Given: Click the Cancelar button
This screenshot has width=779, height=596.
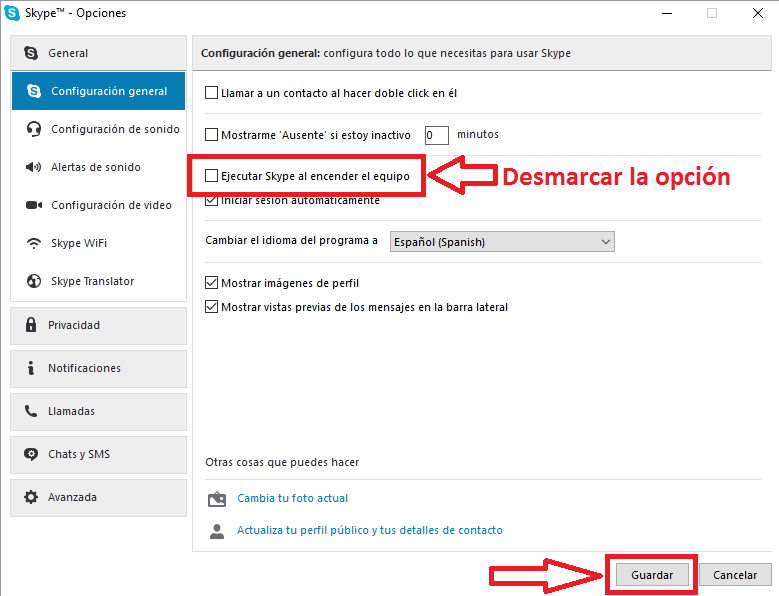Looking at the screenshot, I should (735, 575).
